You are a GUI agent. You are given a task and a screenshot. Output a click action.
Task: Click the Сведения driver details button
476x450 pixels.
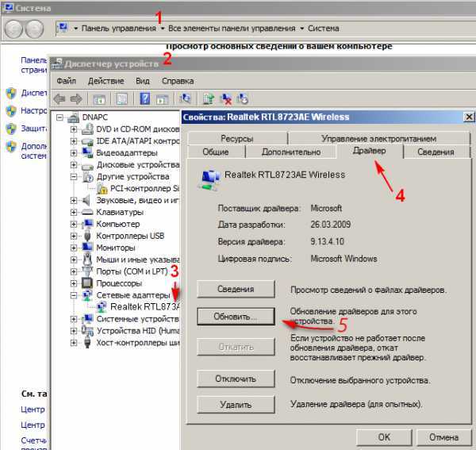(236, 289)
